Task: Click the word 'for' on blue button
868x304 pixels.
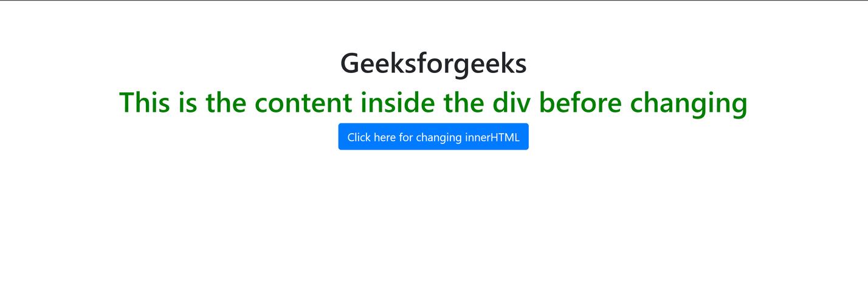Action: [x=406, y=137]
